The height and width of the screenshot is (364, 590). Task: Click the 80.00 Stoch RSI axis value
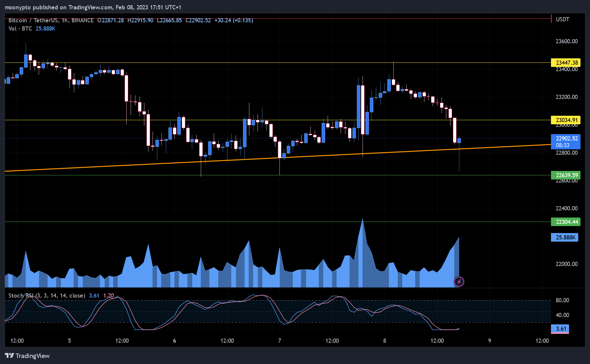(562, 300)
